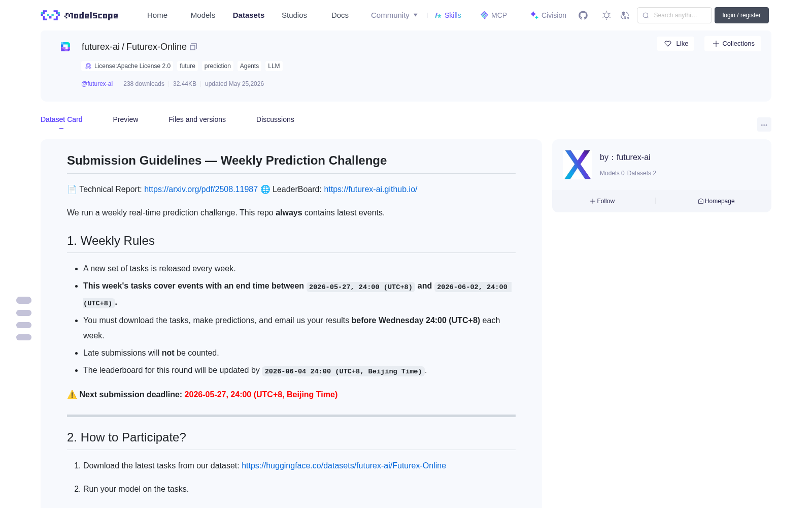
Task: Toggle light/dark theme sun icon
Action: pos(606,15)
